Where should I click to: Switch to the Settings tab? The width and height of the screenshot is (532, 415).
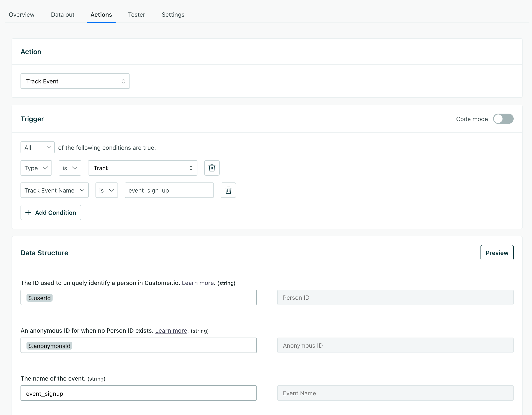[x=173, y=15]
